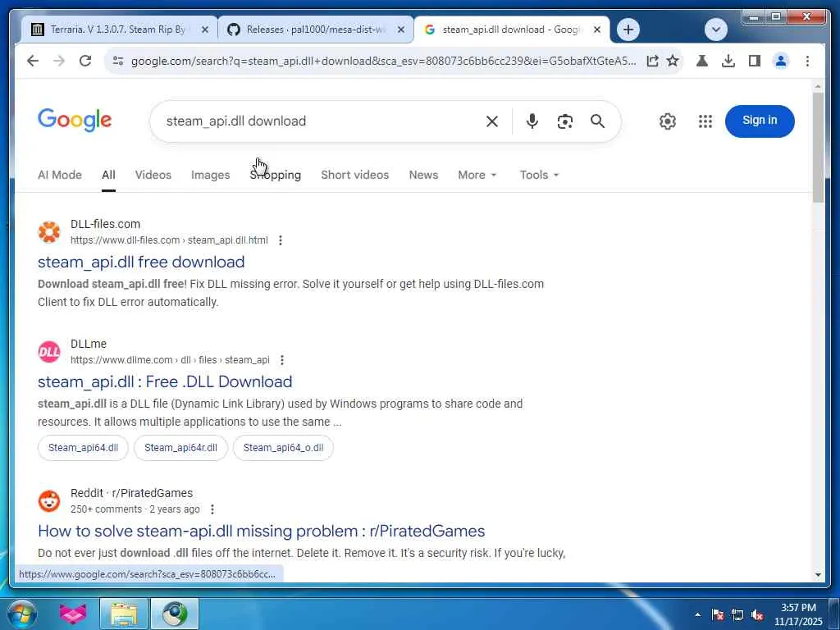Screen dimensions: 840x630
Task: Switch to Images results
Action: (211, 176)
